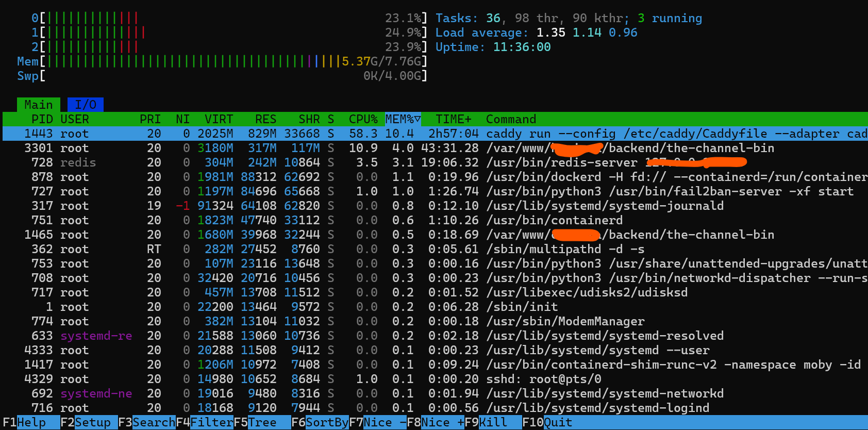868x430 pixels.
Task: Click the Load average values
Action: point(587,32)
